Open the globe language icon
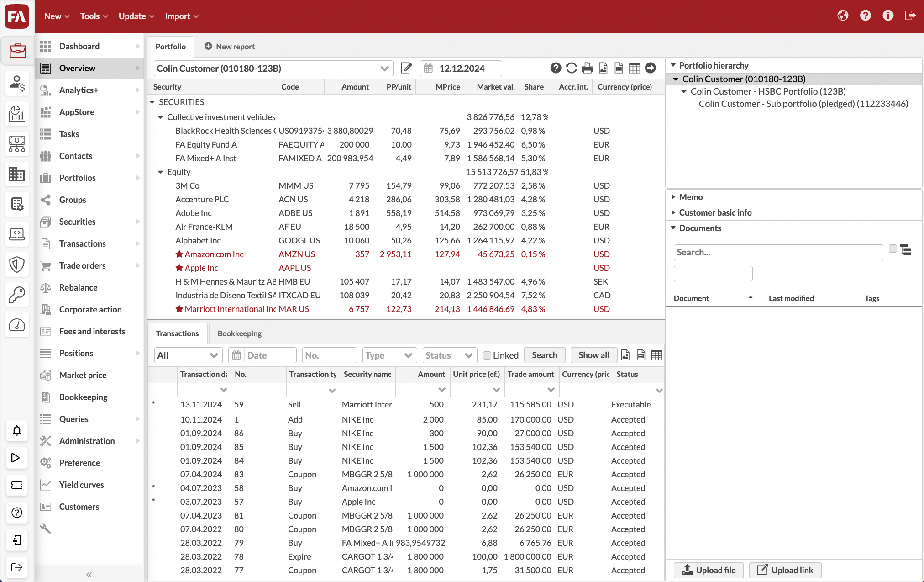This screenshot has width=924, height=582. 843,16
